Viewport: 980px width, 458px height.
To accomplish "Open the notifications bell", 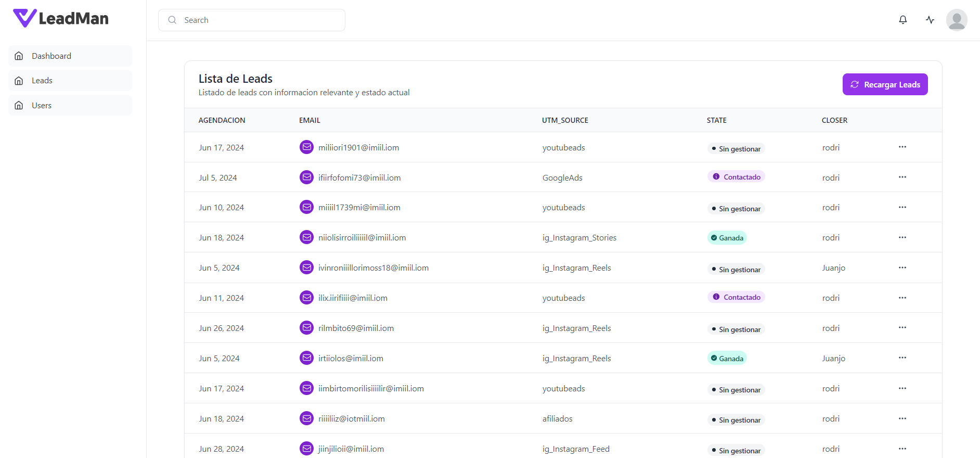I will 903,20.
